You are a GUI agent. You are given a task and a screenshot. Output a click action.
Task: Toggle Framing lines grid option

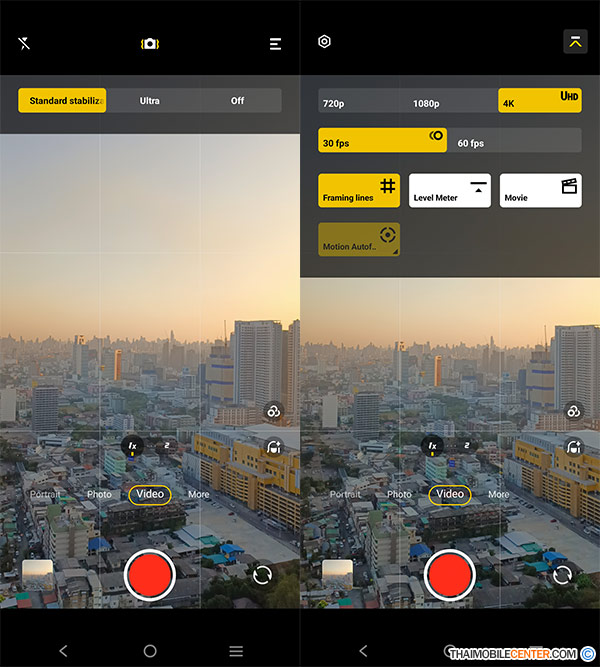point(359,190)
